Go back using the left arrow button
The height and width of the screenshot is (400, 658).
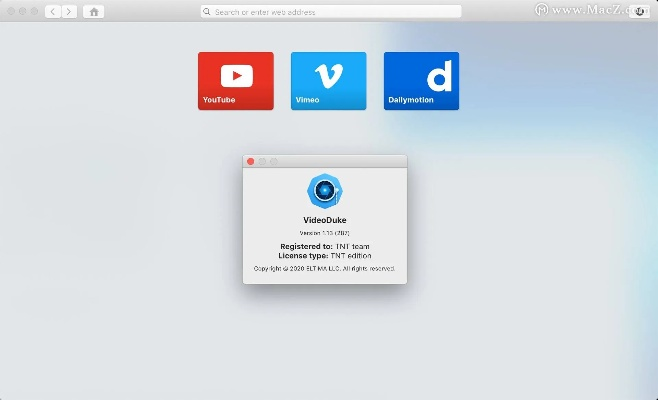(x=53, y=12)
